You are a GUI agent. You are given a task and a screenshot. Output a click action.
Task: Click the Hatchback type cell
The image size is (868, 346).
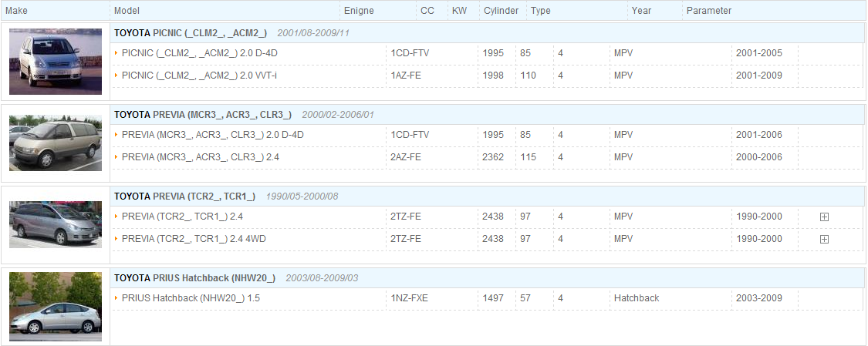tap(637, 298)
